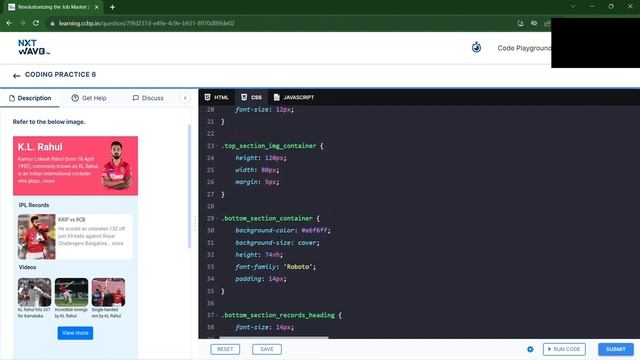Viewport: 640px width, 360px height.
Task: Click the SUBMIT button
Action: [616, 349]
